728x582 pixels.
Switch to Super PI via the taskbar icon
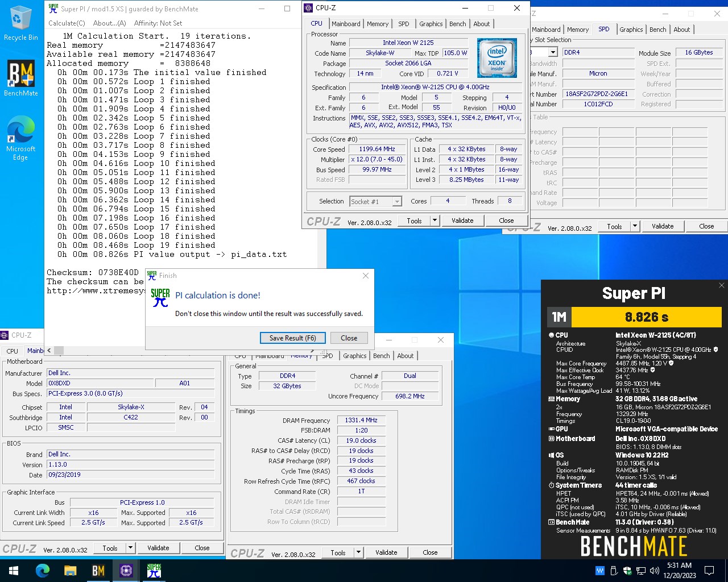point(154,570)
